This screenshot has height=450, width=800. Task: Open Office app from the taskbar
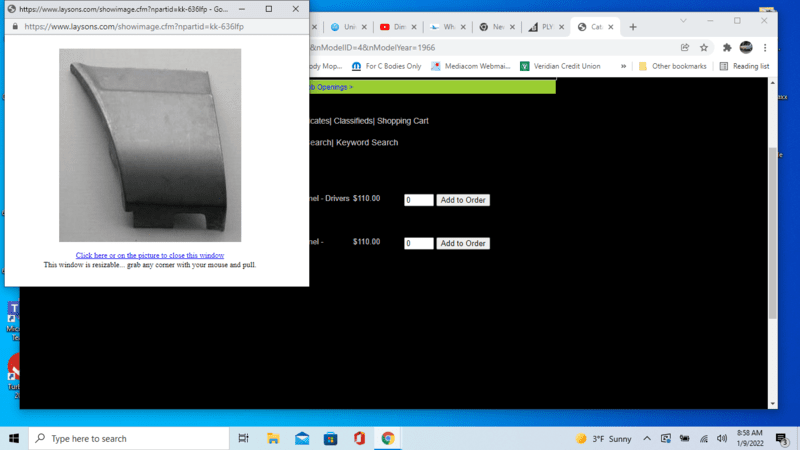tap(359, 438)
